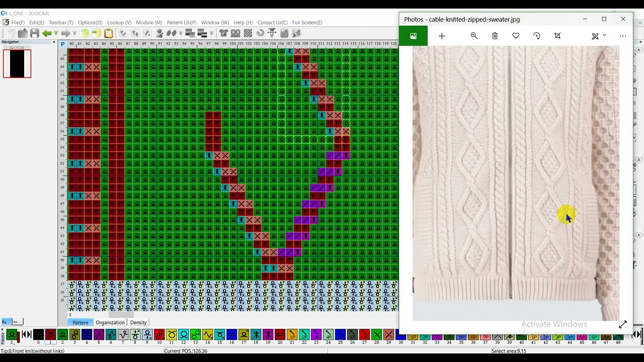This screenshot has height=362, width=644.
Task: Expand the Redo history dropdown arrow
Action: (75, 34)
